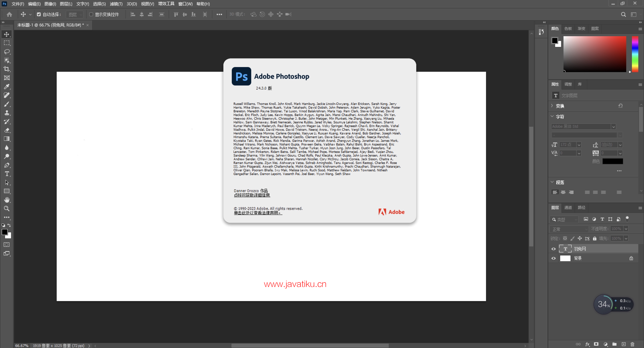Click the 点按可获取详细信息 link
644x348 pixels.
pos(252,195)
